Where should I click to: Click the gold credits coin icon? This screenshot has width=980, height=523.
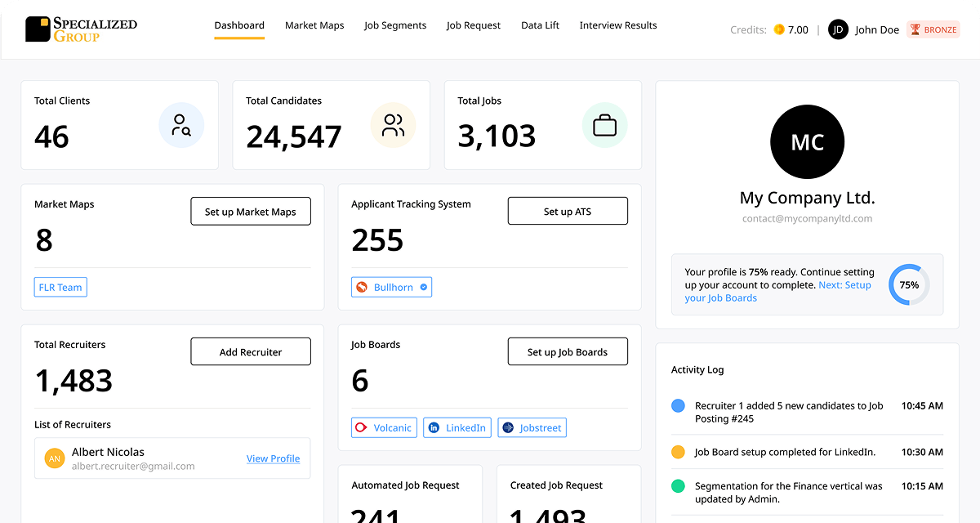(x=779, y=29)
